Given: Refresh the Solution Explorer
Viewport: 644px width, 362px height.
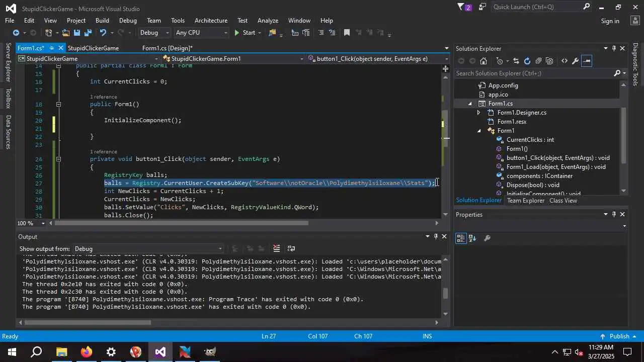Looking at the screenshot, I should [x=527, y=61].
